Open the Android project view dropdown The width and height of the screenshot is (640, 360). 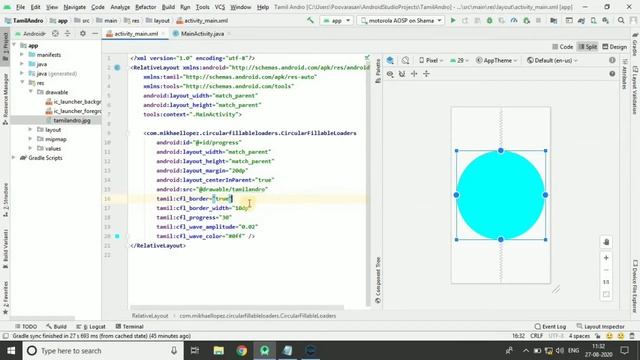point(30,33)
